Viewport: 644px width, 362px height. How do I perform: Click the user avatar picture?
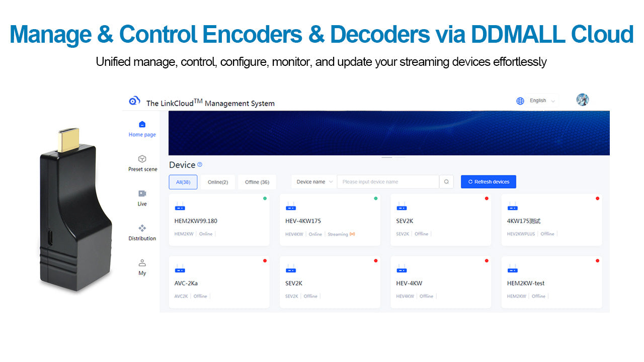pyautogui.click(x=583, y=100)
